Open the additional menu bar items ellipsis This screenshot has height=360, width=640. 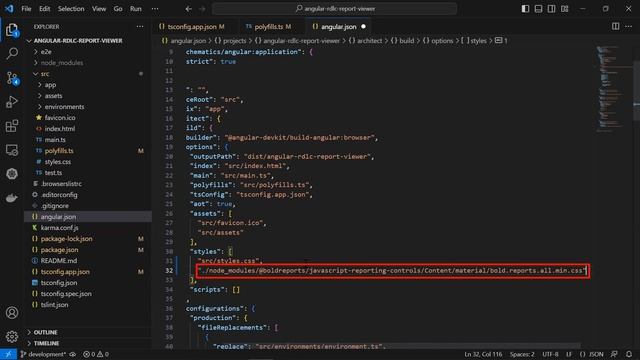click(x=155, y=9)
